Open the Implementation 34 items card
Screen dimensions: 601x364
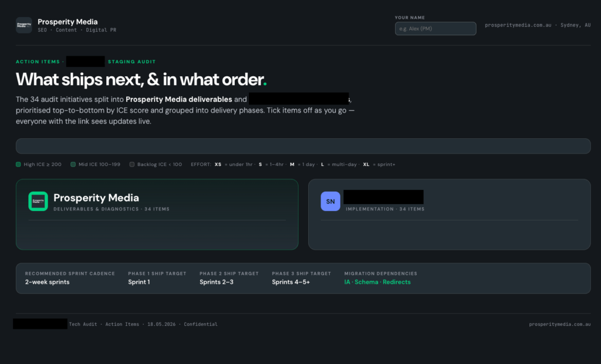pyautogui.click(x=449, y=215)
